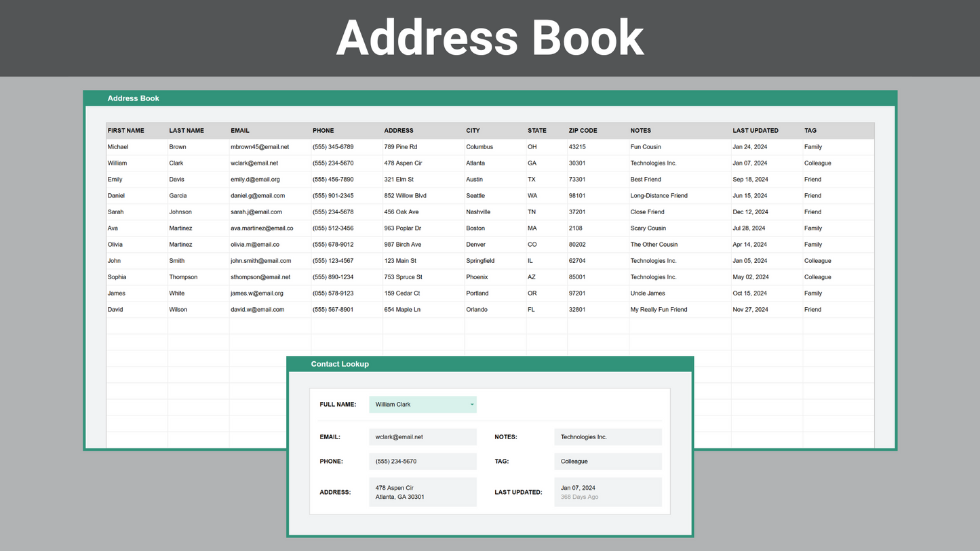Click the Best Friend note for Emily Davis
Image resolution: width=980 pixels, height=551 pixels.
click(644, 179)
